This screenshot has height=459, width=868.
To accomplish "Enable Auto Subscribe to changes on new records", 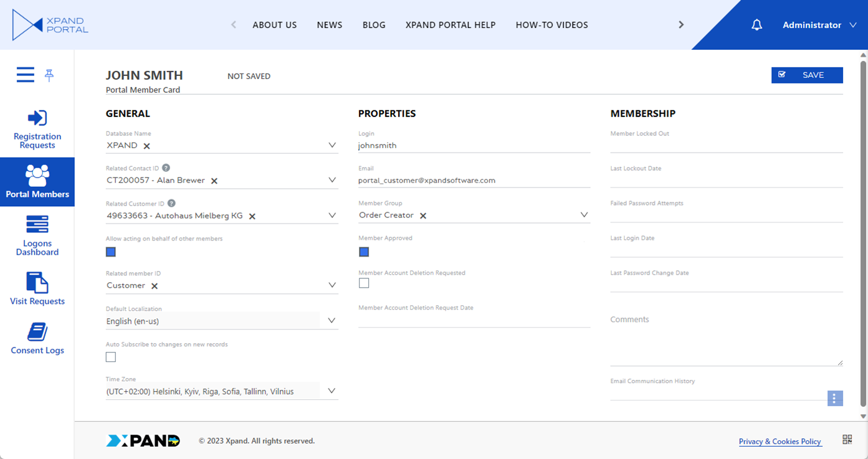I will tap(111, 357).
